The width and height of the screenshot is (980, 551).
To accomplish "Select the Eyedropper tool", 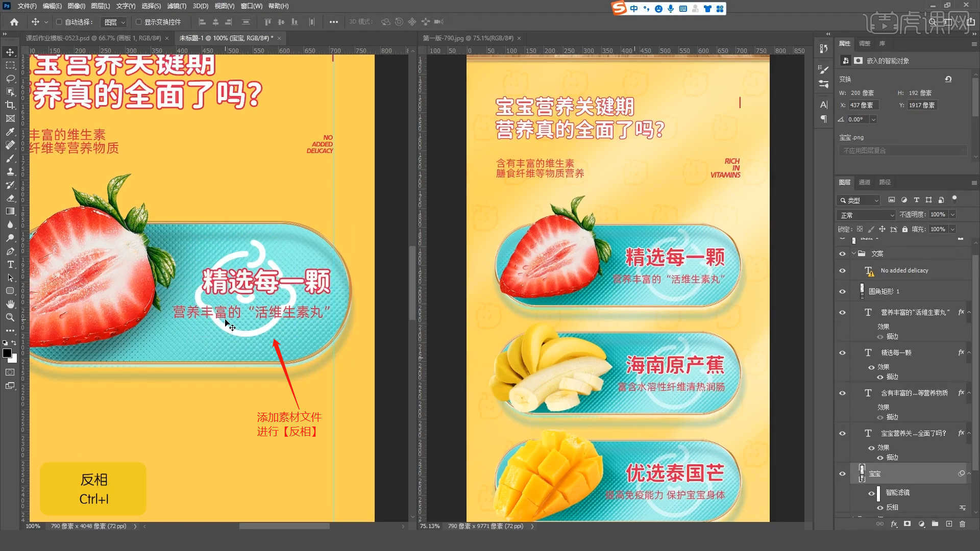I will 10,132.
